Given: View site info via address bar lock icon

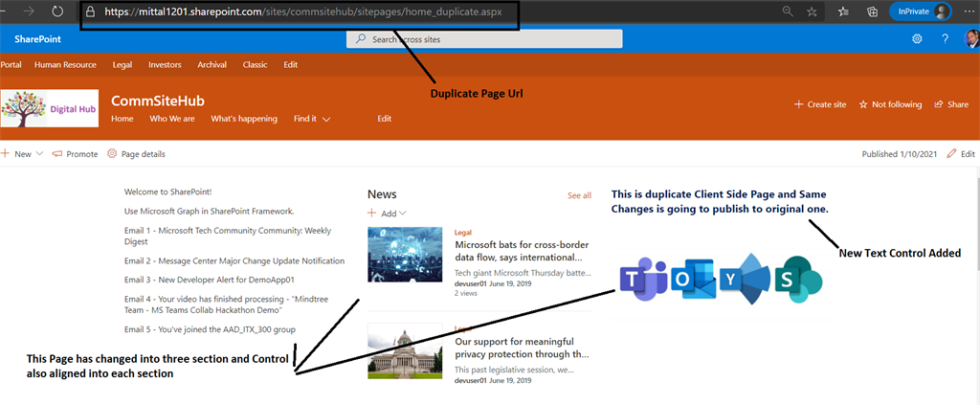Looking at the screenshot, I should pos(91,11).
